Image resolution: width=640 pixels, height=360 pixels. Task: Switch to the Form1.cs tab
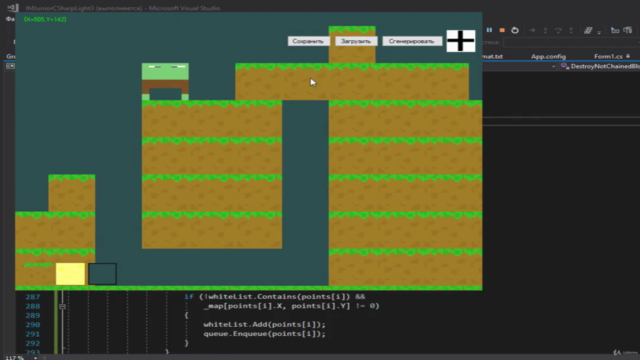tap(608, 56)
